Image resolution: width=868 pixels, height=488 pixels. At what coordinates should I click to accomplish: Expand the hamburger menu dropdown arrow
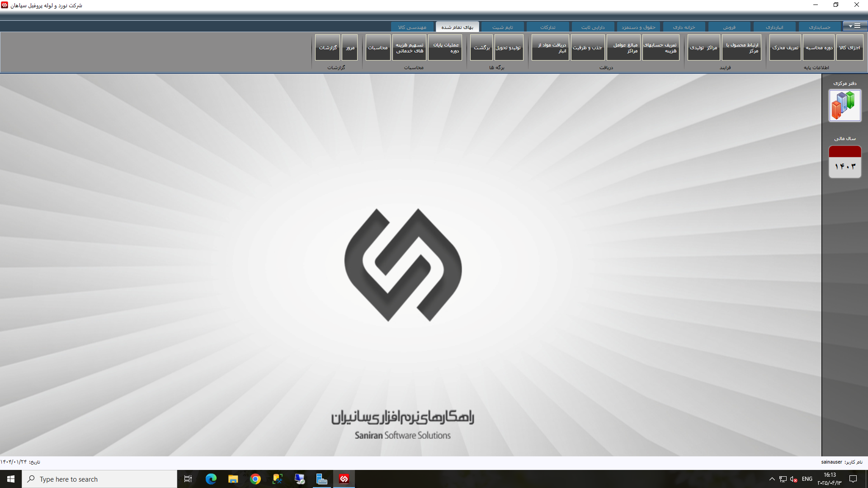pyautogui.click(x=849, y=26)
